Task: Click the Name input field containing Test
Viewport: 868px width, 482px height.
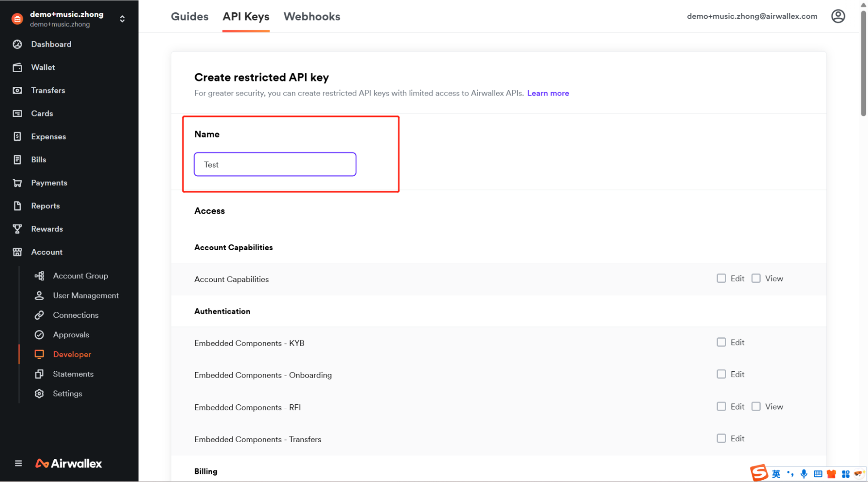Action: point(275,164)
